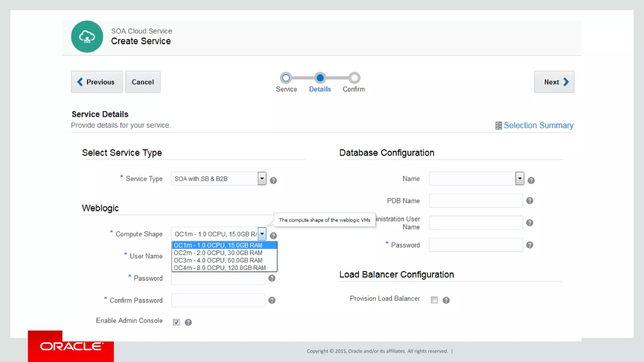644x362 pixels.
Task: Choose OC4m - 8.0 OCPU, 120.0GB RAM option
Action: click(x=220, y=268)
